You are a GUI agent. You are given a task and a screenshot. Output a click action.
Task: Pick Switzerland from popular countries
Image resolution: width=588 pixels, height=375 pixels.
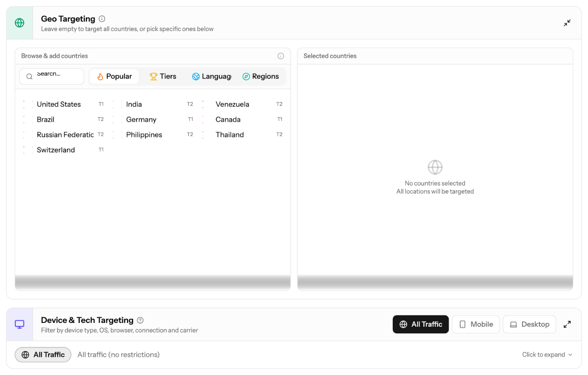coord(63,150)
